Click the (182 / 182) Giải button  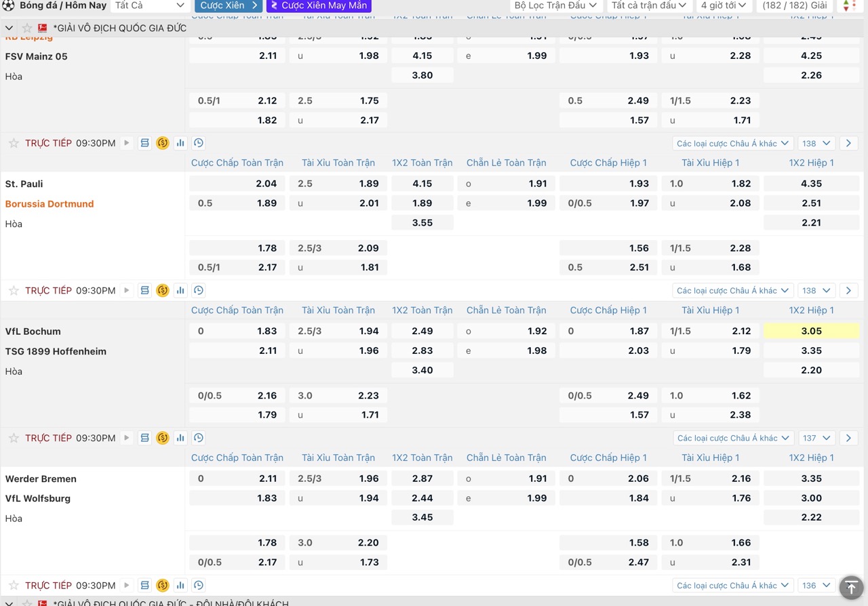point(795,5)
